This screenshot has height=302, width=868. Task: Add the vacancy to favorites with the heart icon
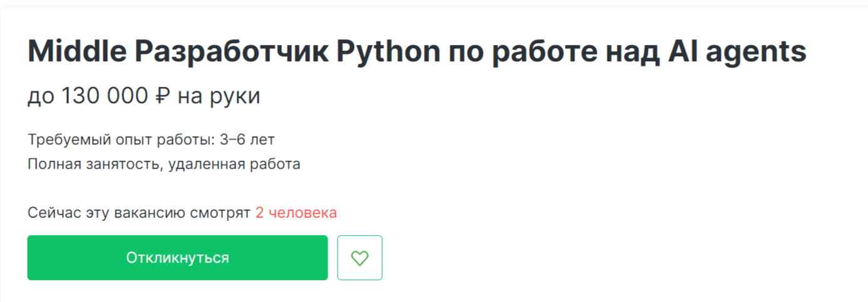click(x=359, y=258)
